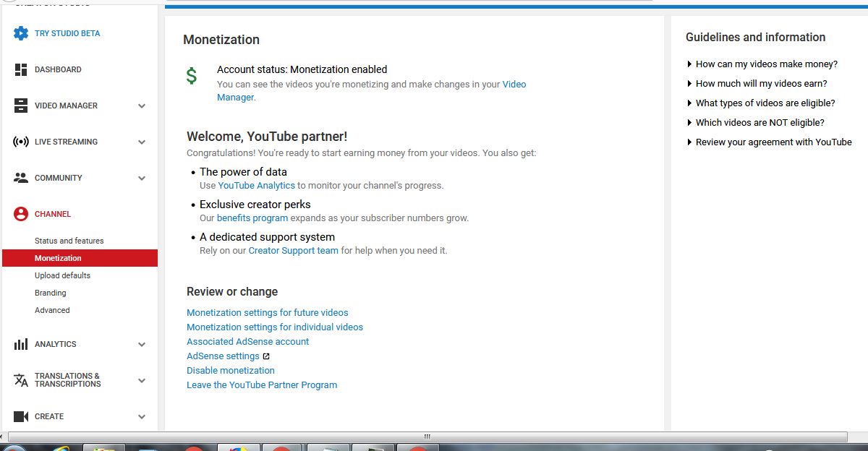Open Branding subpage
The height and width of the screenshot is (451, 868).
50,293
